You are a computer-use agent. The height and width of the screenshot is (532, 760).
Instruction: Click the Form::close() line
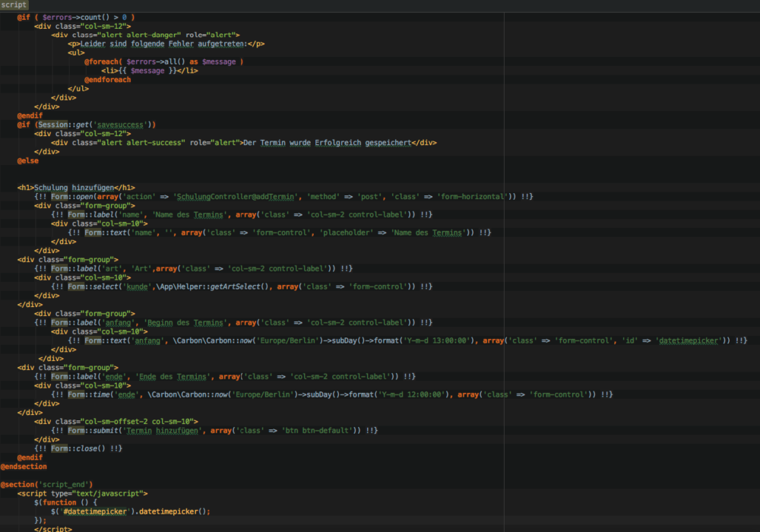[78, 448]
